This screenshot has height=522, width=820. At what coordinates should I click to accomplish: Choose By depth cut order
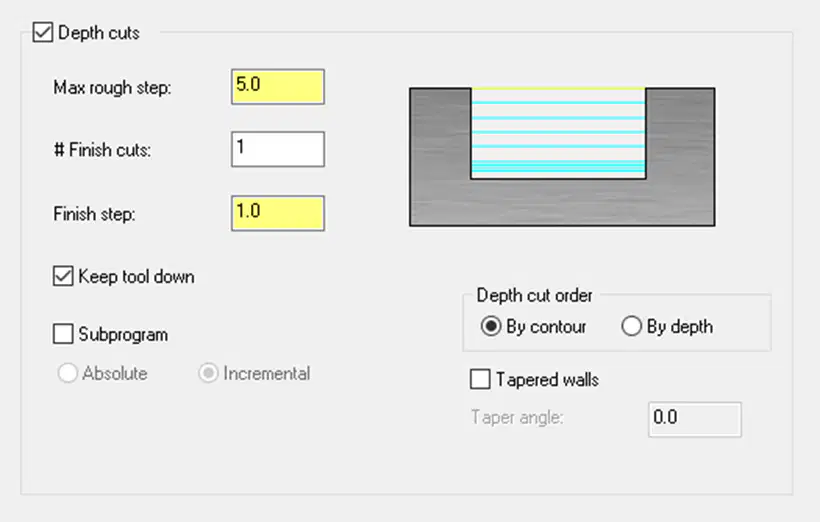[x=631, y=326]
